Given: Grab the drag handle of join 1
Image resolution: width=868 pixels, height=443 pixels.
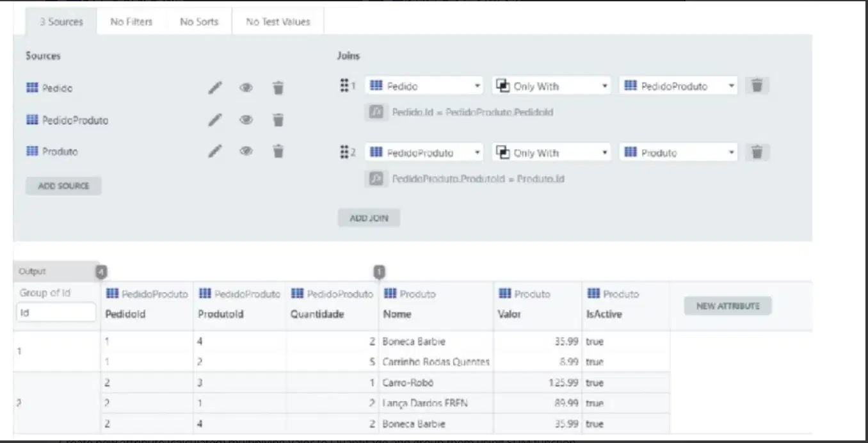Looking at the screenshot, I should click(344, 86).
